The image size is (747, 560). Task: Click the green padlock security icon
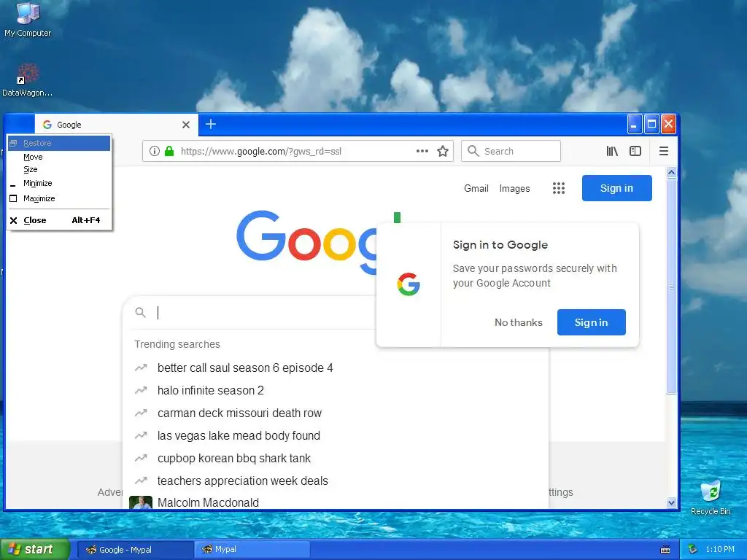click(169, 152)
